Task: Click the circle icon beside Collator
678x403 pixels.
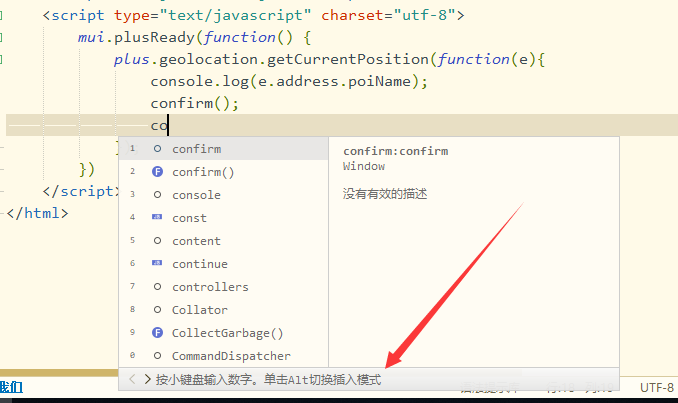Action: pyautogui.click(x=157, y=310)
